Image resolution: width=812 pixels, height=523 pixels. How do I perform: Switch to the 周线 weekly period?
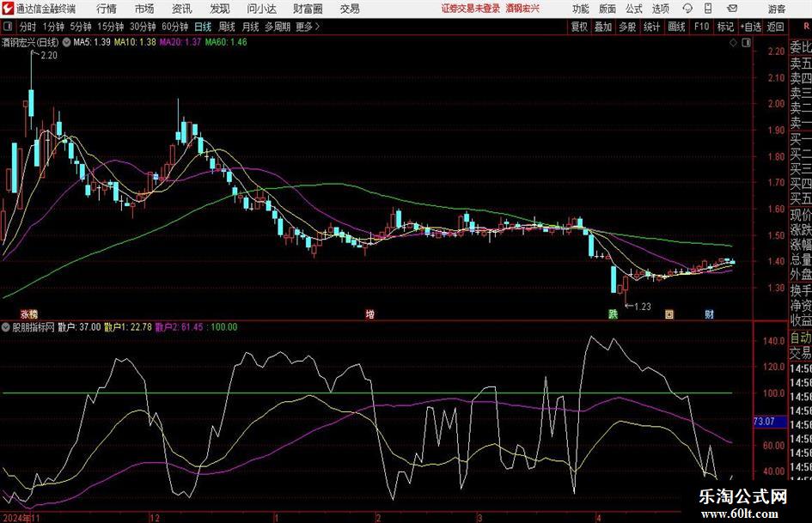coord(227,27)
